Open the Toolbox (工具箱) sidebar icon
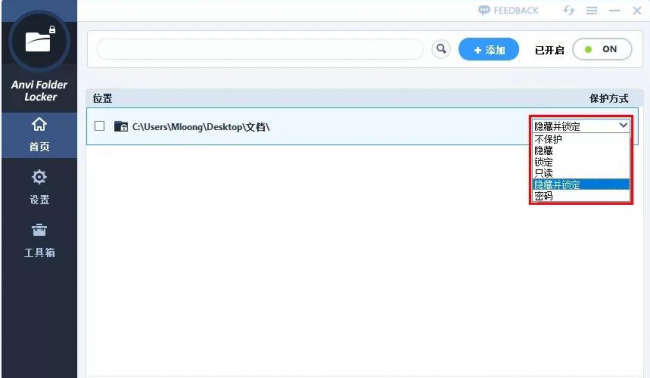This screenshot has width=650, height=378. (x=39, y=230)
